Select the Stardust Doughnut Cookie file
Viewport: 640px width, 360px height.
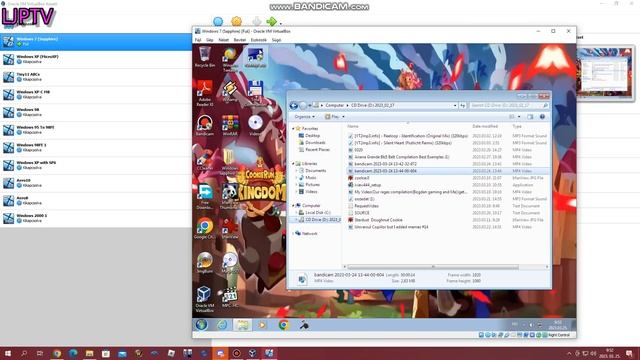(378, 220)
